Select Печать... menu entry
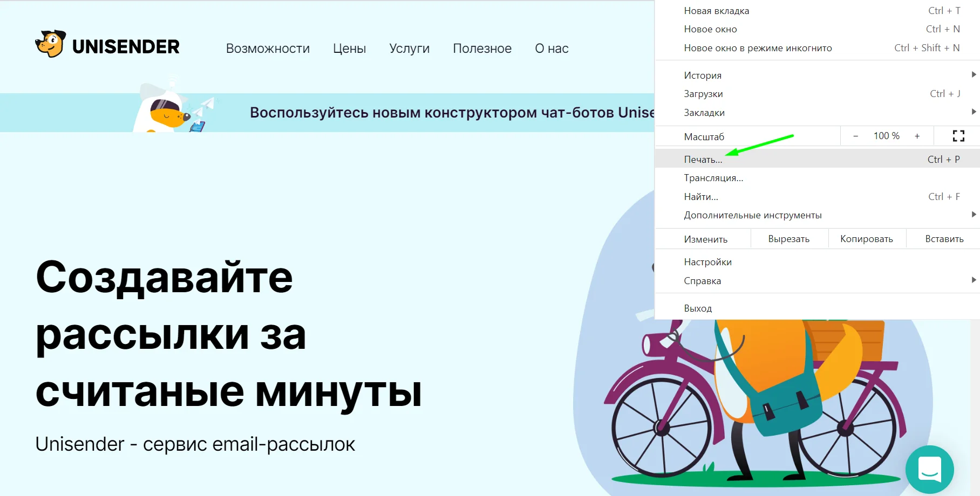Viewport: 980px width, 496px height. tap(817, 159)
